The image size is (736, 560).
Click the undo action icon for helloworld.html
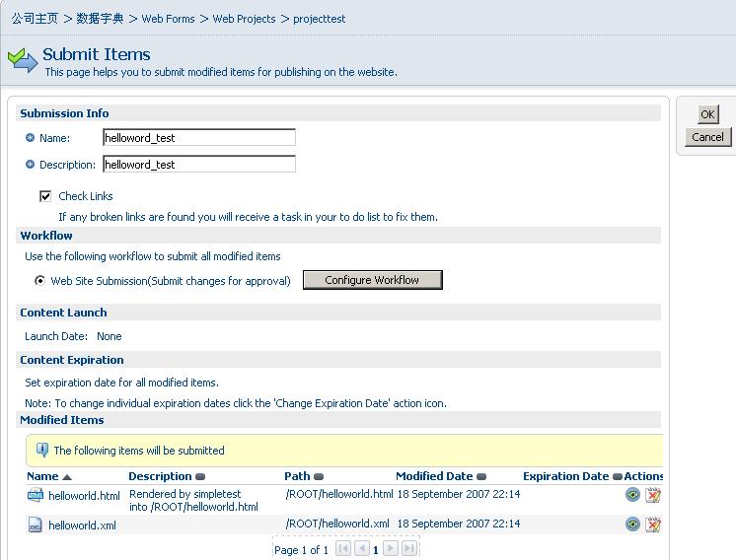[653, 495]
